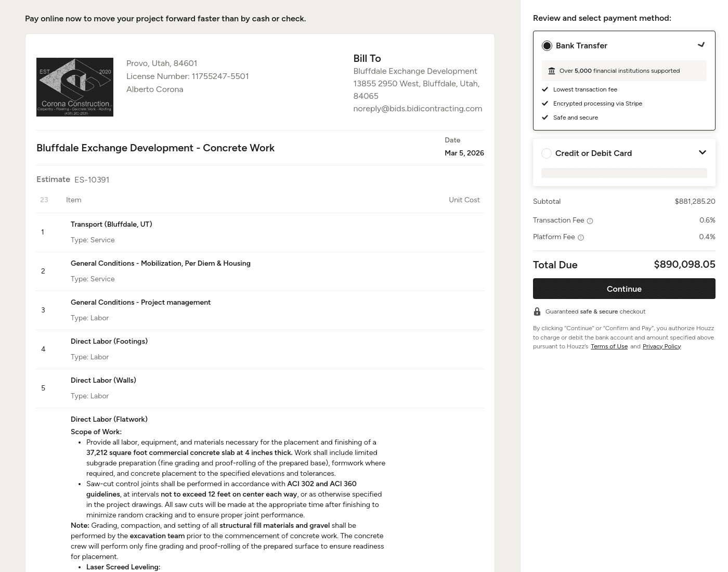Viewport: 728px width, 572px height.
Task: Select the Credit or Debit Card option
Action: pos(547,153)
